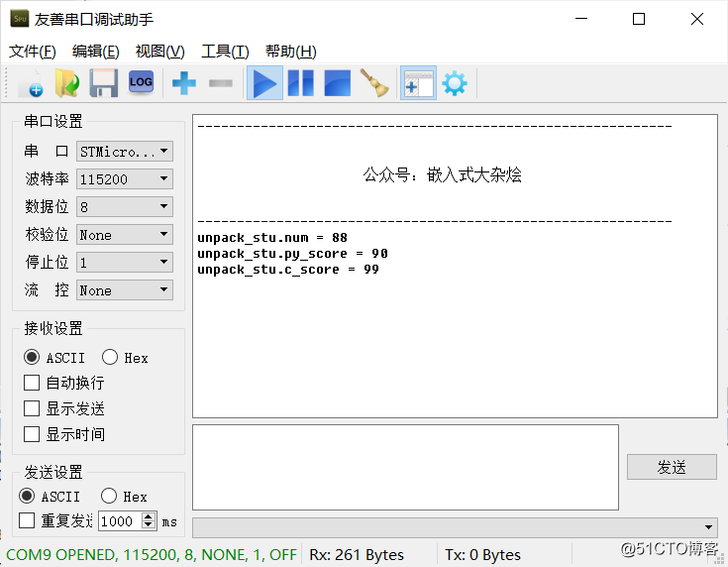The height and width of the screenshot is (567, 728).
Task: Click the gray minus icon
Action: click(221, 83)
